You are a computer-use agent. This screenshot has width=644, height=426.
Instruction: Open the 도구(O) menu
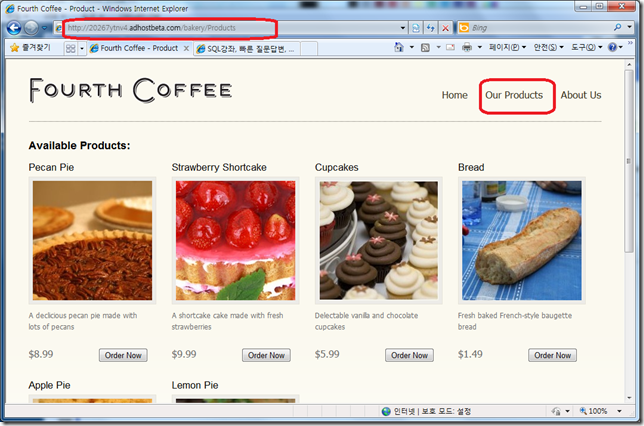pyautogui.click(x=586, y=47)
